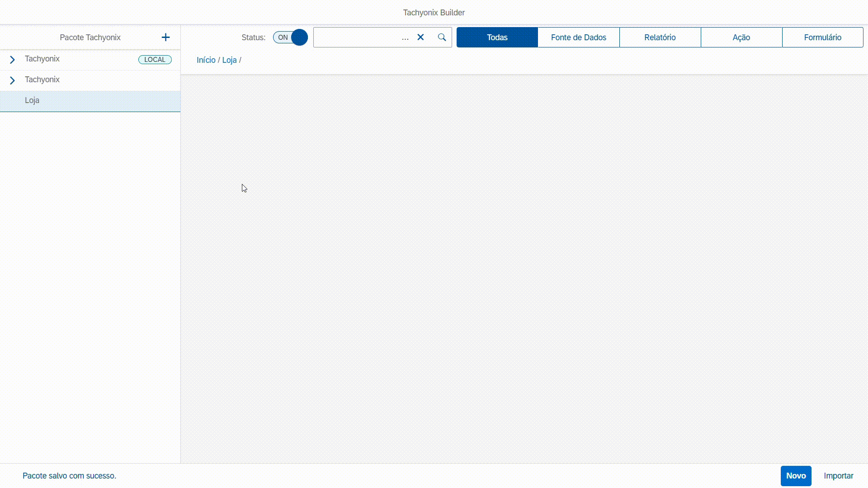Open the Formulário tab
Viewport: 868px width, 488px height.
click(x=822, y=38)
